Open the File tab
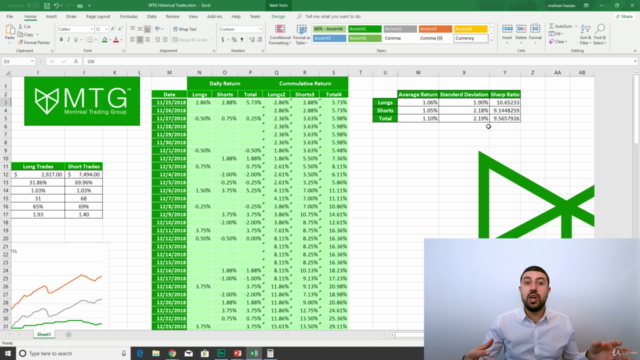The width and height of the screenshot is (640, 360). click(10, 17)
